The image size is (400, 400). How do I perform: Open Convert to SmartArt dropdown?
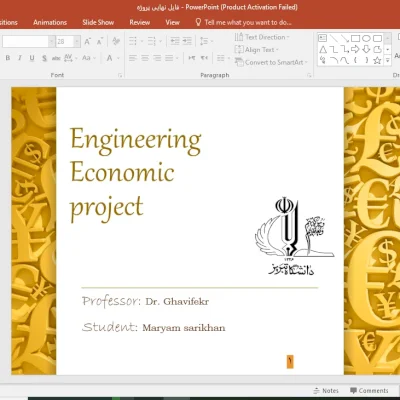pos(271,62)
